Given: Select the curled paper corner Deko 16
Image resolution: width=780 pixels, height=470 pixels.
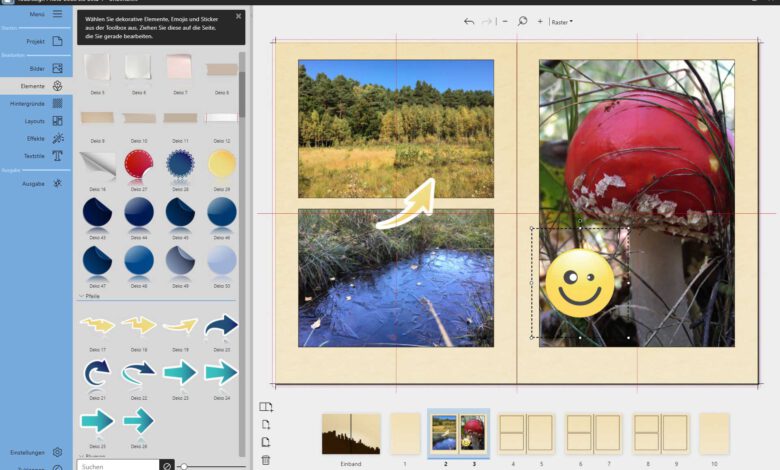Looking at the screenshot, I should [98, 166].
